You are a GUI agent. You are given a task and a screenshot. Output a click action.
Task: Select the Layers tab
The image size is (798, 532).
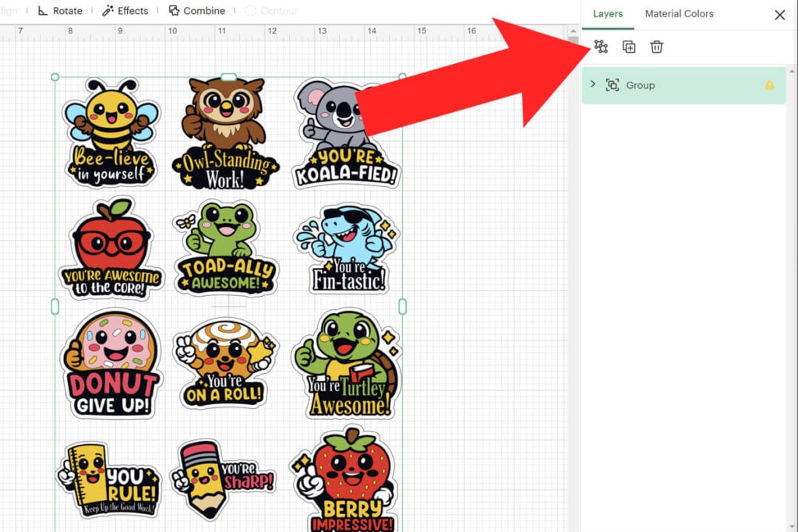tap(608, 13)
